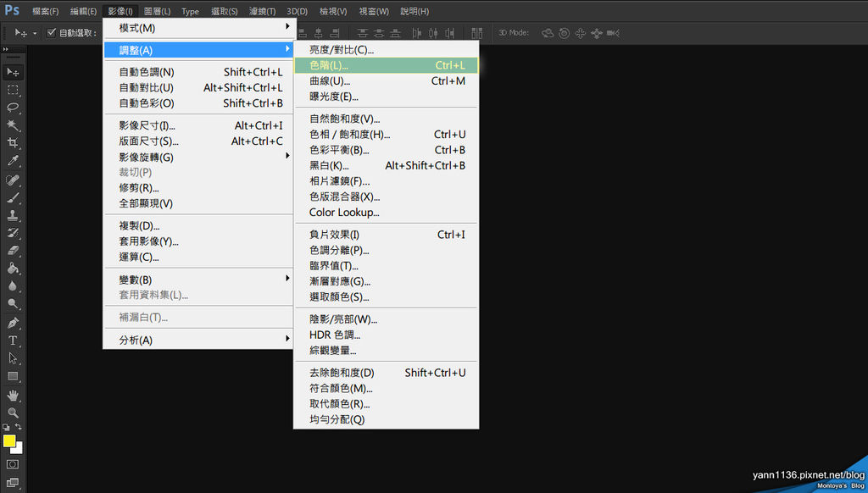868x493 pixels.
Task: Select the Path Selection tool
Action: 12,358
